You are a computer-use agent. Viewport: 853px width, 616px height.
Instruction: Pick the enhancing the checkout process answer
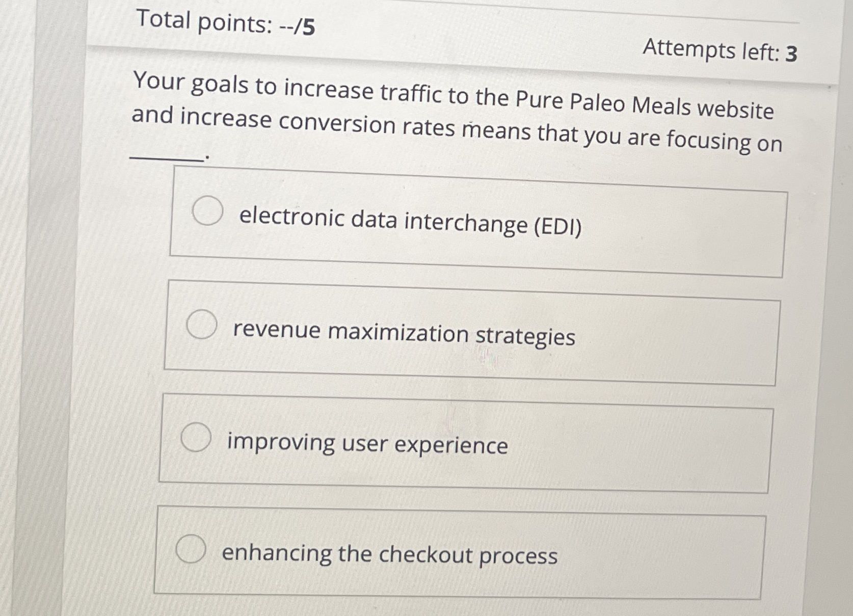click(390, 555)
